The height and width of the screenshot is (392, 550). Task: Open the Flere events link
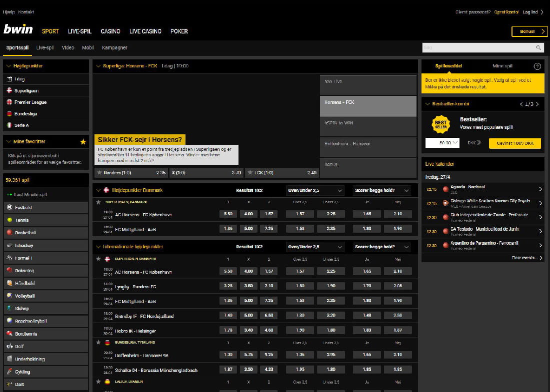click(527, 258)
